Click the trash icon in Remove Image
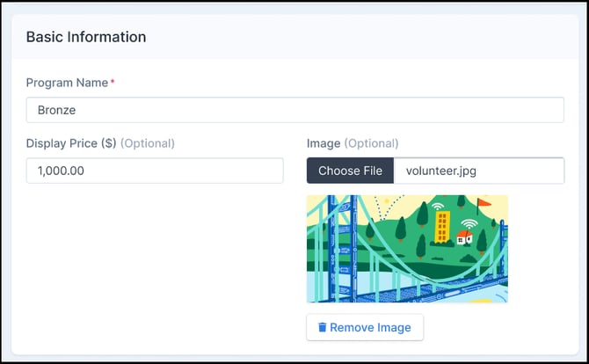 (323, 327)
